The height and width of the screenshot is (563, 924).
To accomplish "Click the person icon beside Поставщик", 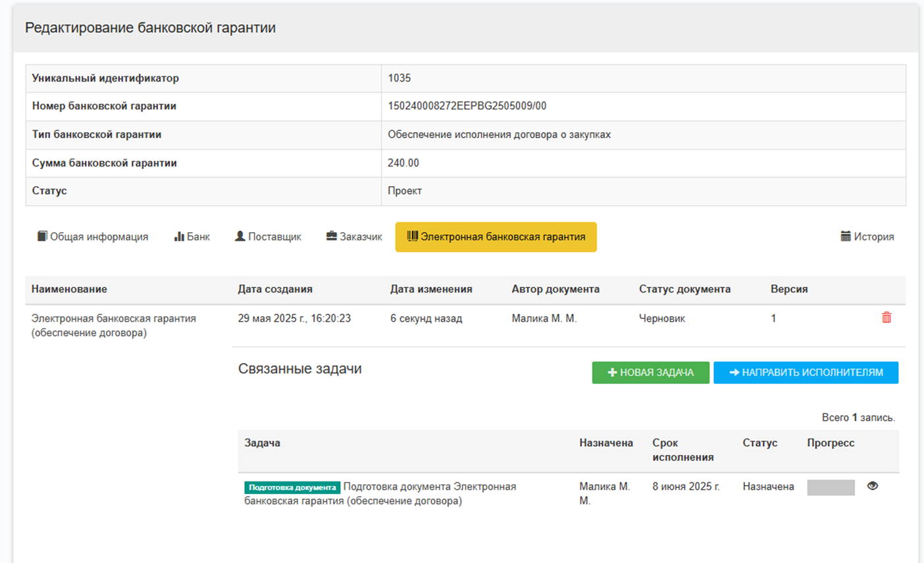I will [240, 236].
